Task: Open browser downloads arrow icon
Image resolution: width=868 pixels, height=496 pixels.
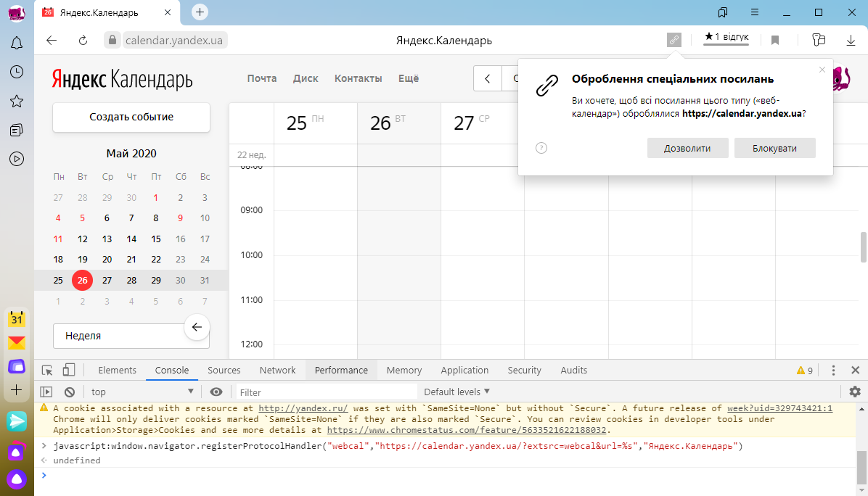Action: pos(851,40)
